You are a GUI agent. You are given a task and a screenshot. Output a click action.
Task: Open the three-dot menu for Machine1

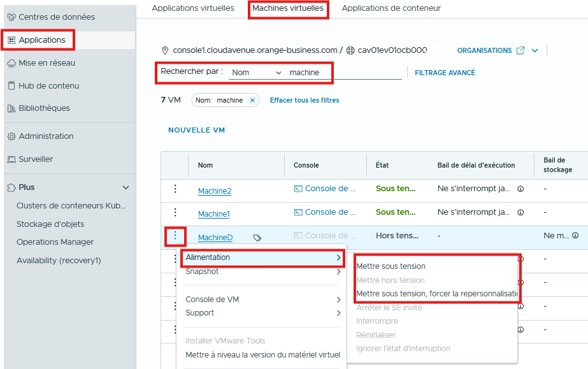175,212
